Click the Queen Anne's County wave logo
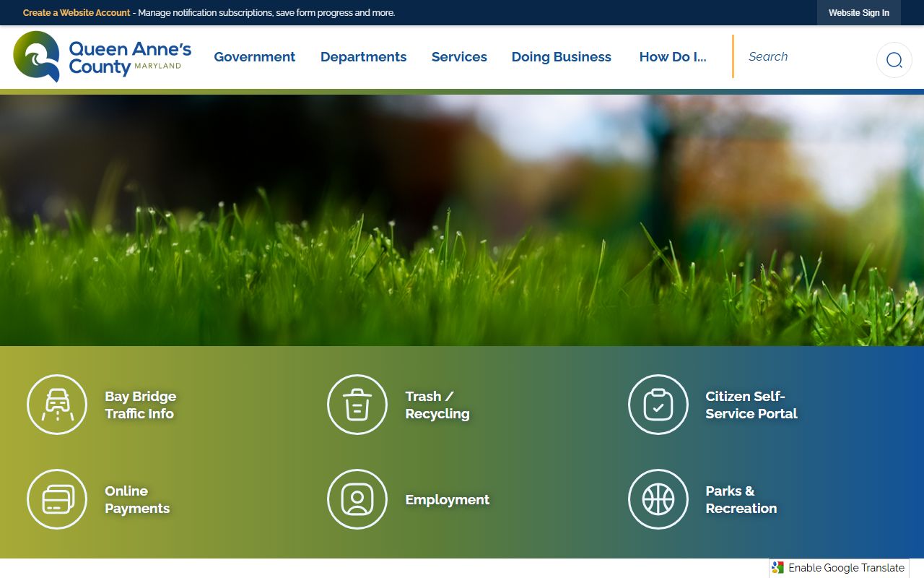 coord(36,56)
